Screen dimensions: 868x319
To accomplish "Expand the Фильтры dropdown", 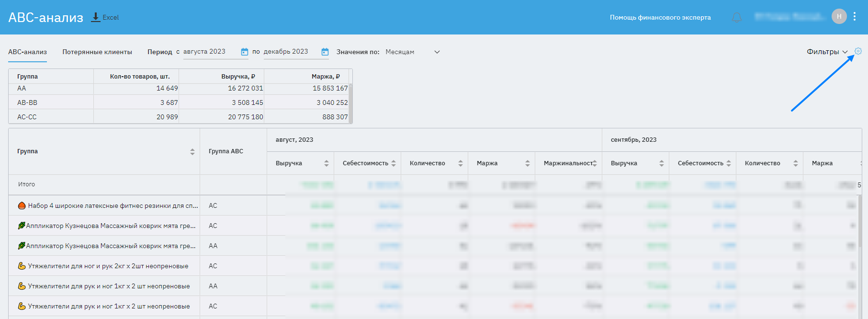I will [827, 52].
